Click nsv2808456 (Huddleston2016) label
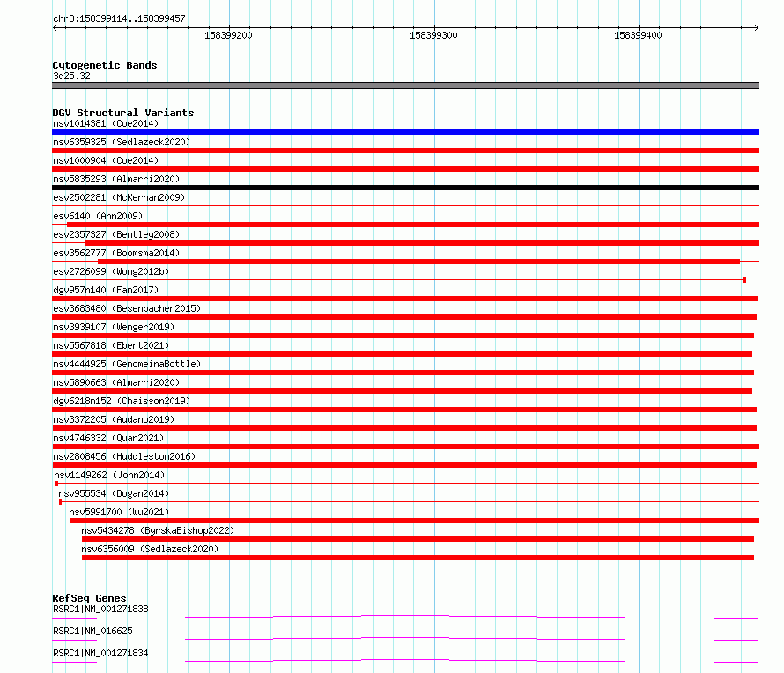784x673 pixels. click(x=124, y=456)
